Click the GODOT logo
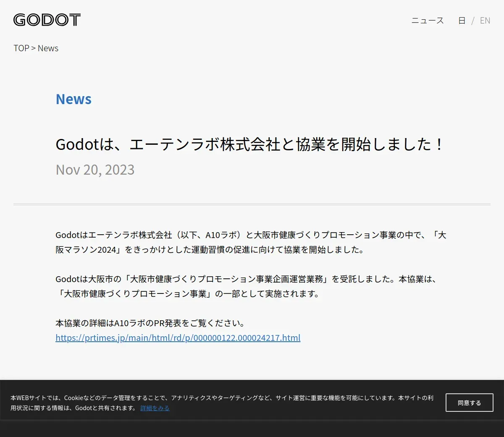504x437 pixels. coord(47,20)
